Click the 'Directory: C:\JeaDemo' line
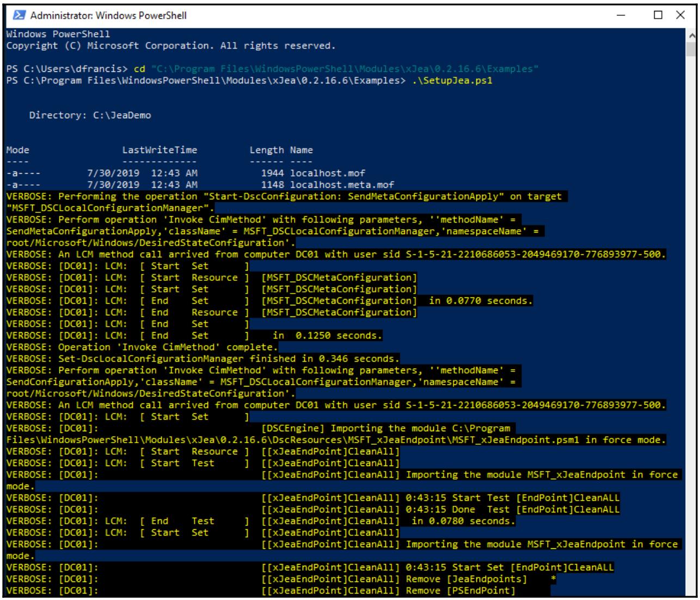The width and height of the screenshot is (700, 600). pos(90,115)
